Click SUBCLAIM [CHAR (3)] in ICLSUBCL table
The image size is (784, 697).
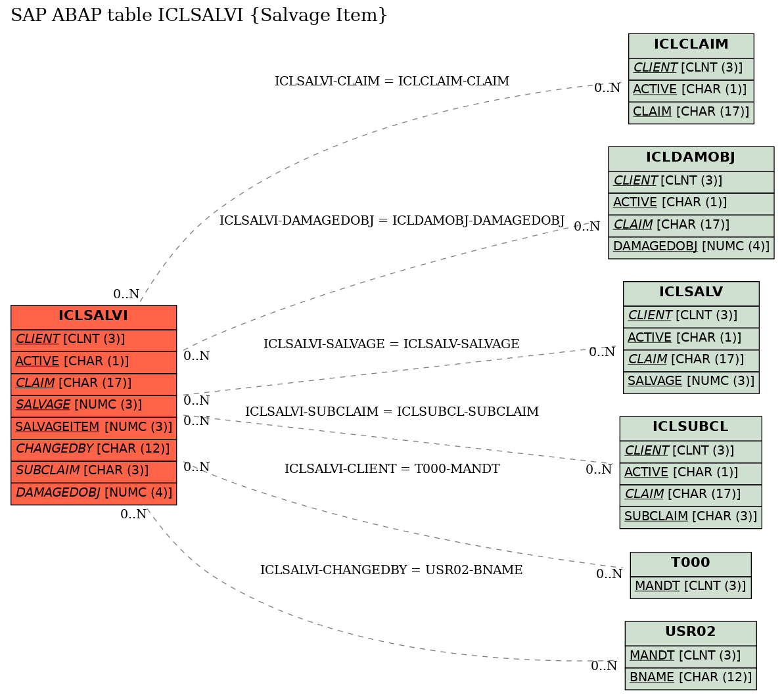tap(691, 517)
